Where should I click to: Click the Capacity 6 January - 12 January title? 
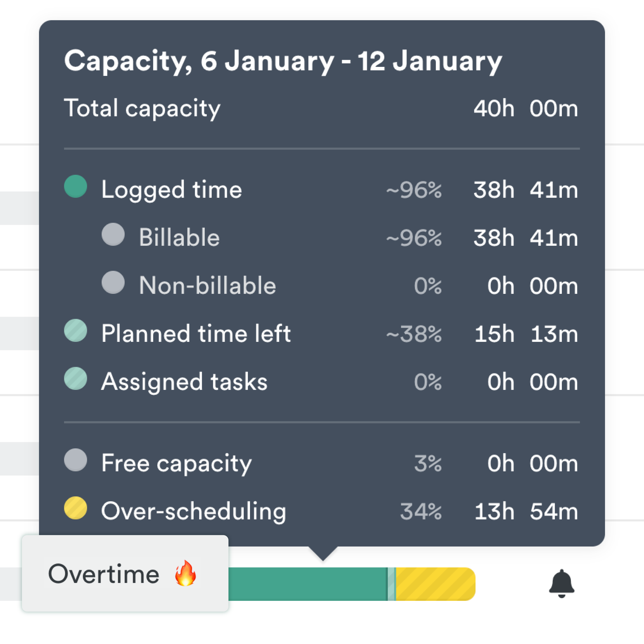(283, 61)
